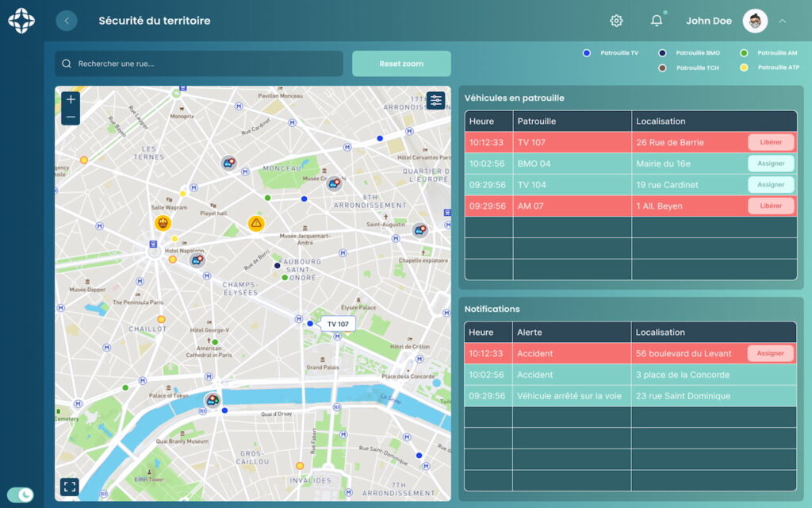Open the settings gear icon
The image size is (812, 508).
pyautogui.click(x=616, y=21)
